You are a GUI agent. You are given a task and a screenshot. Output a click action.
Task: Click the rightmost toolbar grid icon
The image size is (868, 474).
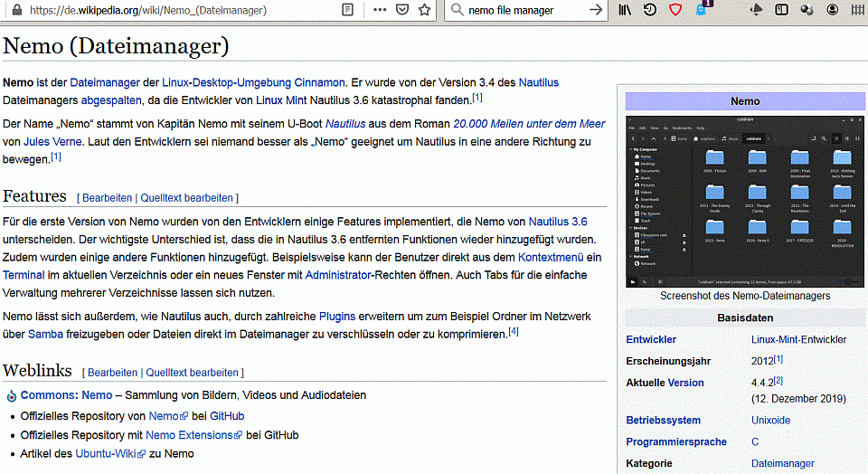857,9
